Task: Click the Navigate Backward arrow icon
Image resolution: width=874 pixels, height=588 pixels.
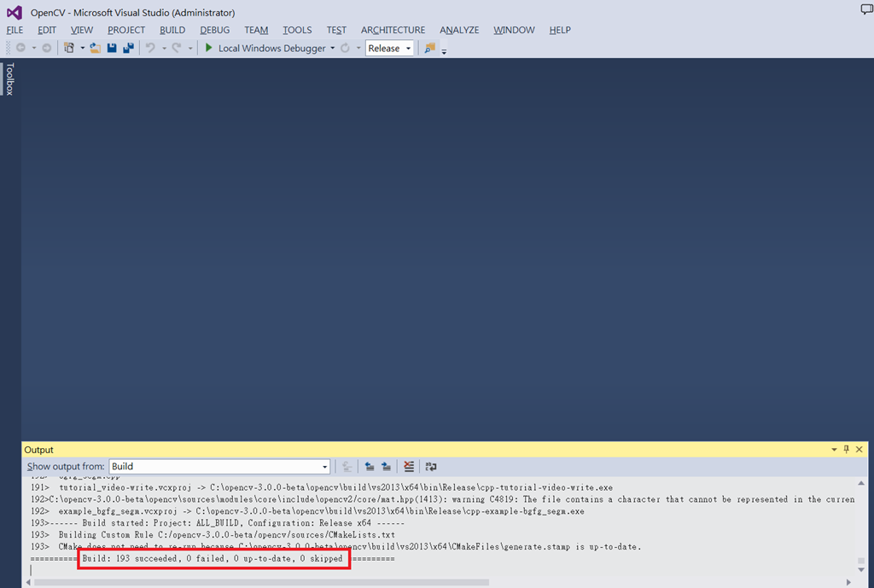Action: click(x=21, y=48)
